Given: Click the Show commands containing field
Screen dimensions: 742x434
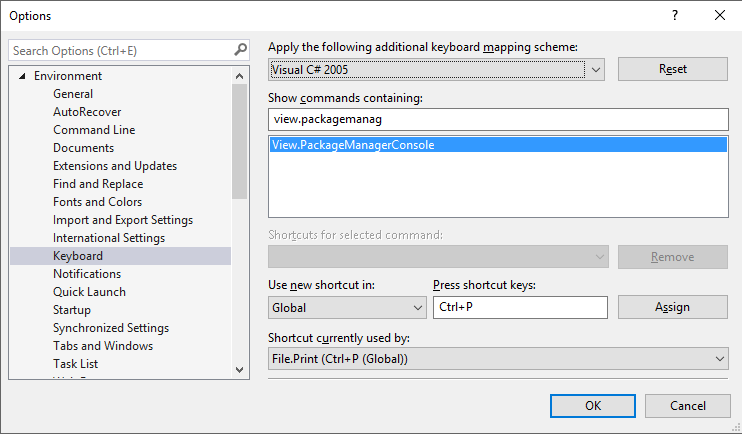Looking at the screenshot, I should pos(498,119).
